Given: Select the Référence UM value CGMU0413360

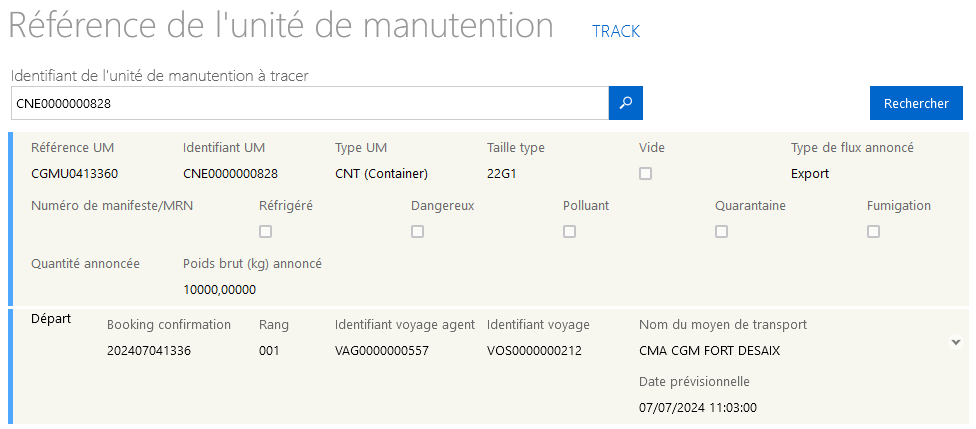Looking at the screenshot, I should click(x=75, y=174).
